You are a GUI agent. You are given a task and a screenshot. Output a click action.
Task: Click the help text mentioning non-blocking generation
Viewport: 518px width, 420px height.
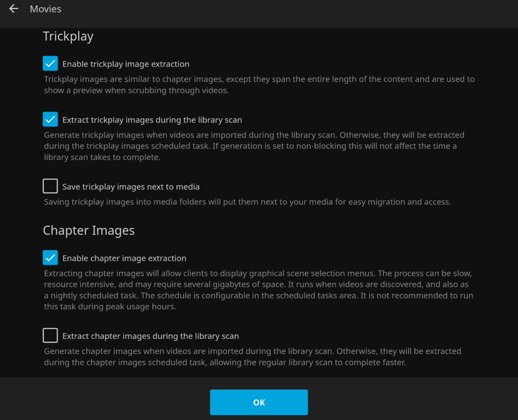point(254,146)
